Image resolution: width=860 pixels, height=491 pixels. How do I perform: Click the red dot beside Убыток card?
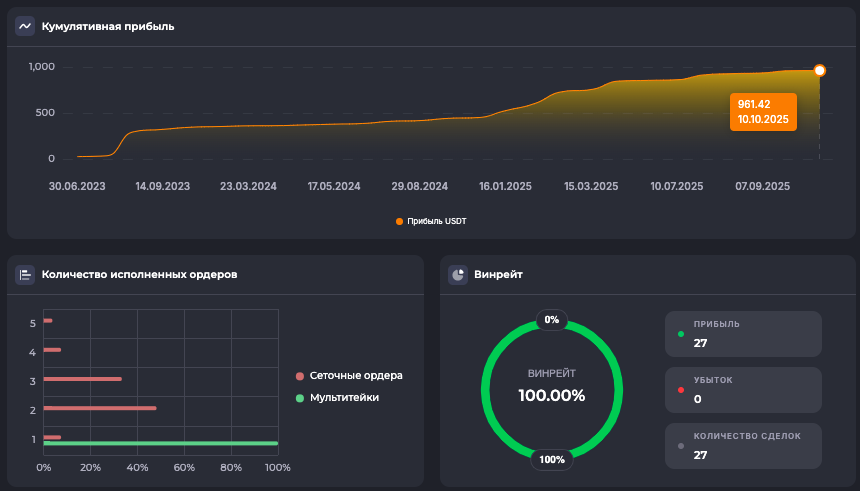pyautogui.click(x=681, y=390)
